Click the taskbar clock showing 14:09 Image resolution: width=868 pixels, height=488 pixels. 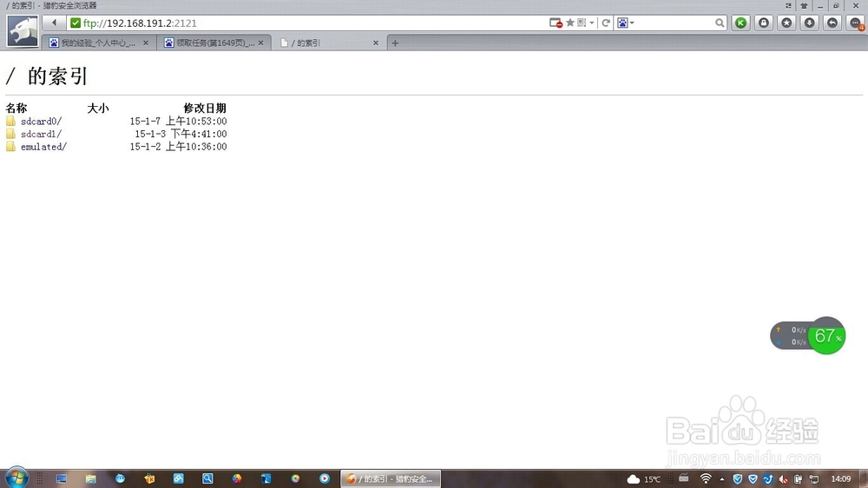pyautogui.click(x=841, y=478)
